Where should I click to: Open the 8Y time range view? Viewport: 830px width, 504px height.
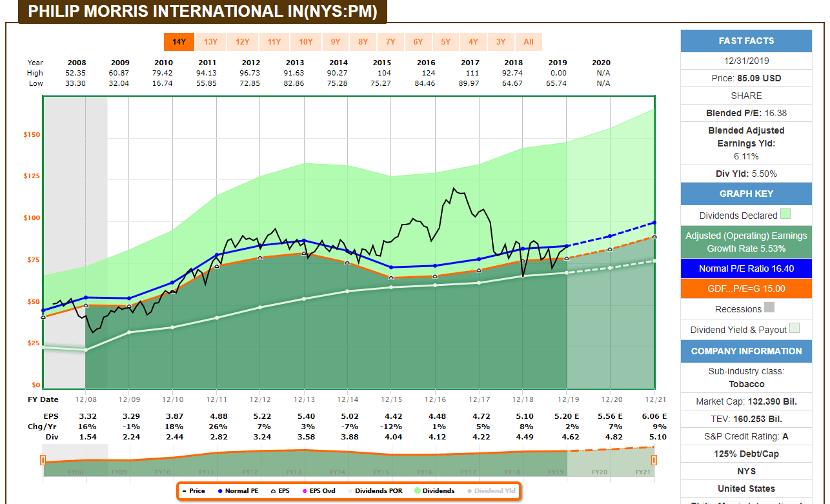pyautogui.click(x=363, y=42)
